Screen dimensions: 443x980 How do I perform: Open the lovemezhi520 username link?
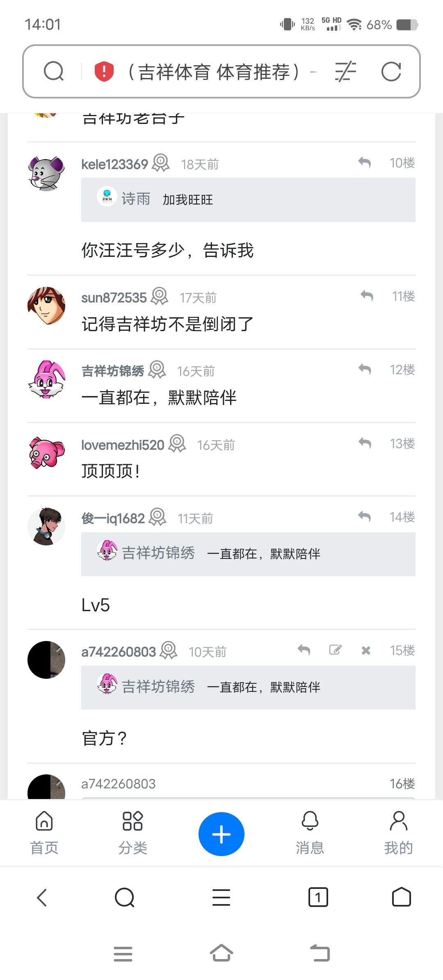(x=123, y=445)
